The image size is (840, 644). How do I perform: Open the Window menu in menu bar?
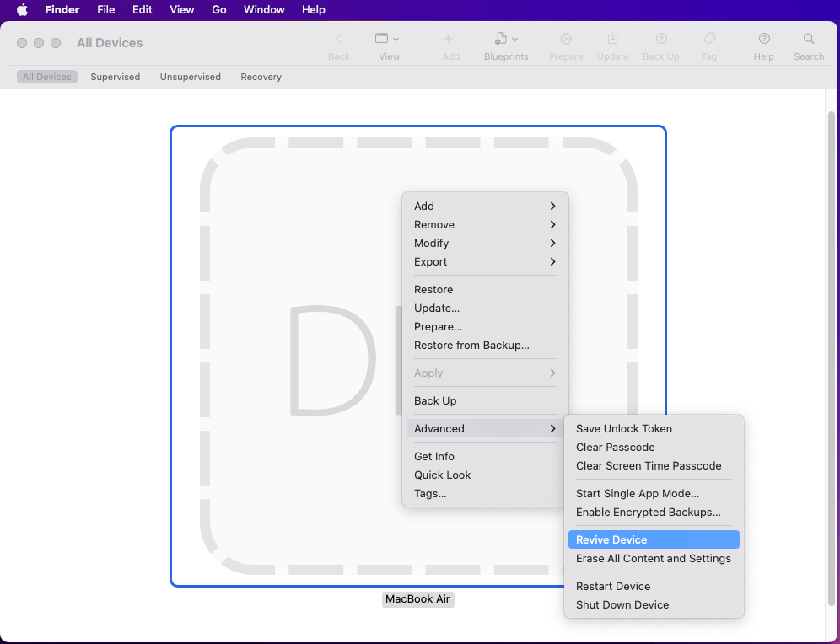pos(264,10)
